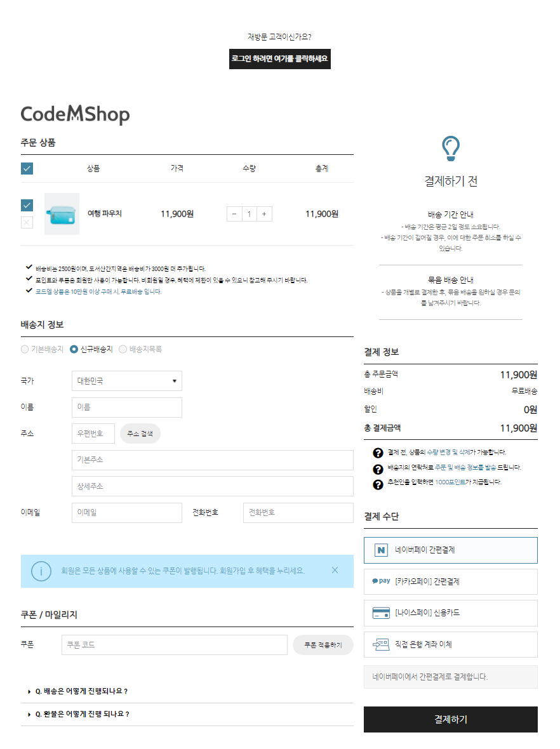Toggle the select-all checkbox in order table

(x=26, y=168)
